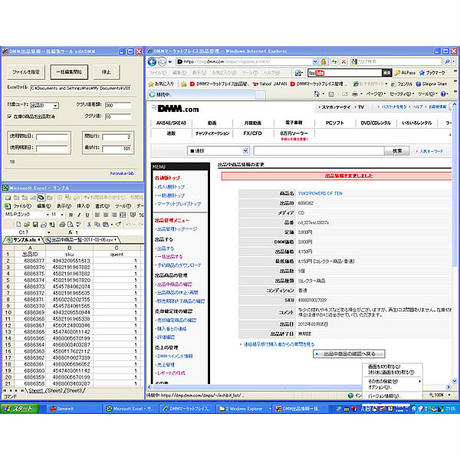Click the Copy icon in Excel toolbar
This screenshot has width=460, height=460.
[97, 224]
